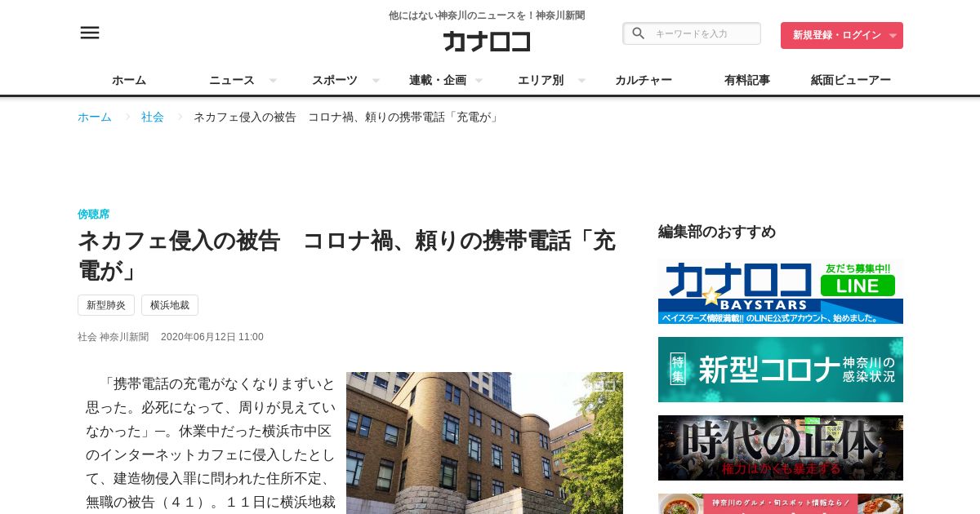Select the 新型肺炎 tag
980x514 pixels.
click(106, 305)
